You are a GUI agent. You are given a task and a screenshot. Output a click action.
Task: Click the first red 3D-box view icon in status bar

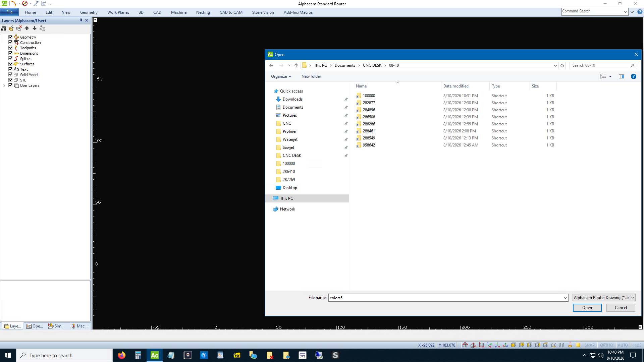465,345
